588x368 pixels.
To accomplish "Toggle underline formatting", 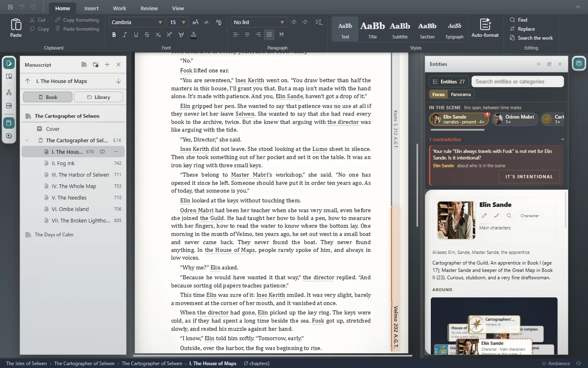I will (136, 35).
